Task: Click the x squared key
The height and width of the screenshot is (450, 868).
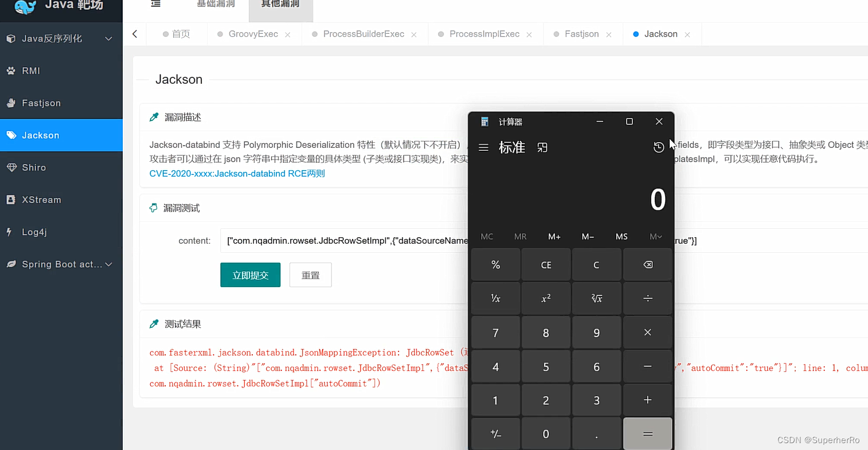Action: 546,299
